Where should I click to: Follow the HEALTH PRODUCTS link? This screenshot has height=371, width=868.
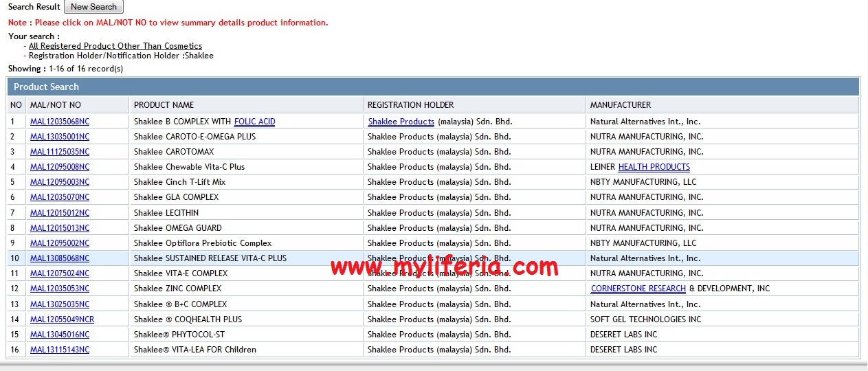click(654, 167)
